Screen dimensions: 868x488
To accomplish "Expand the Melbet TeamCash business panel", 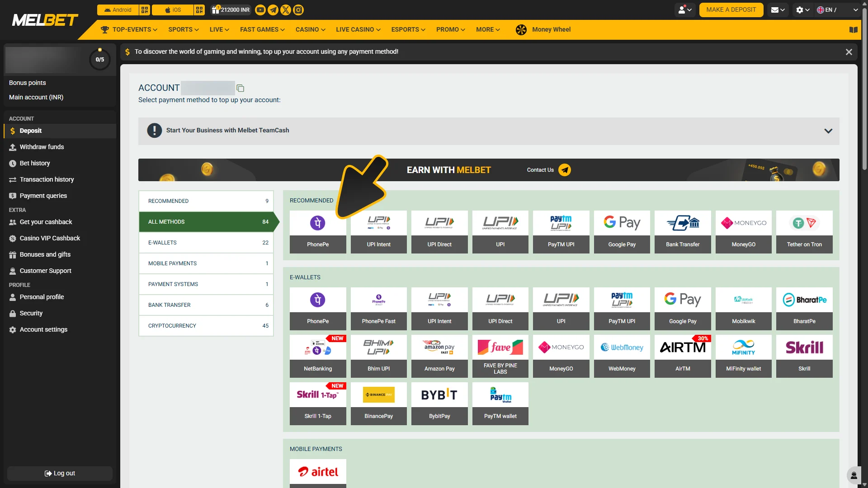I will (x=489, y=131).
